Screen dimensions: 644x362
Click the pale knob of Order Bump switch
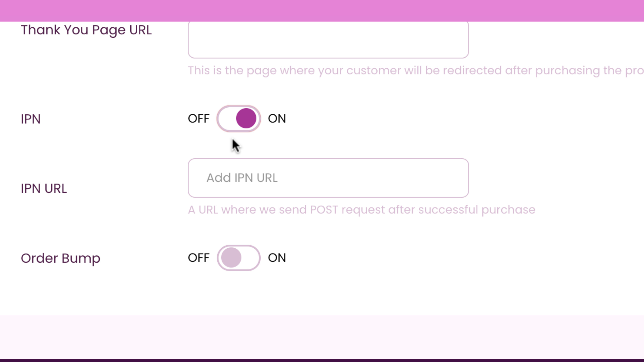pyautogui.click(x=231, y=258)
